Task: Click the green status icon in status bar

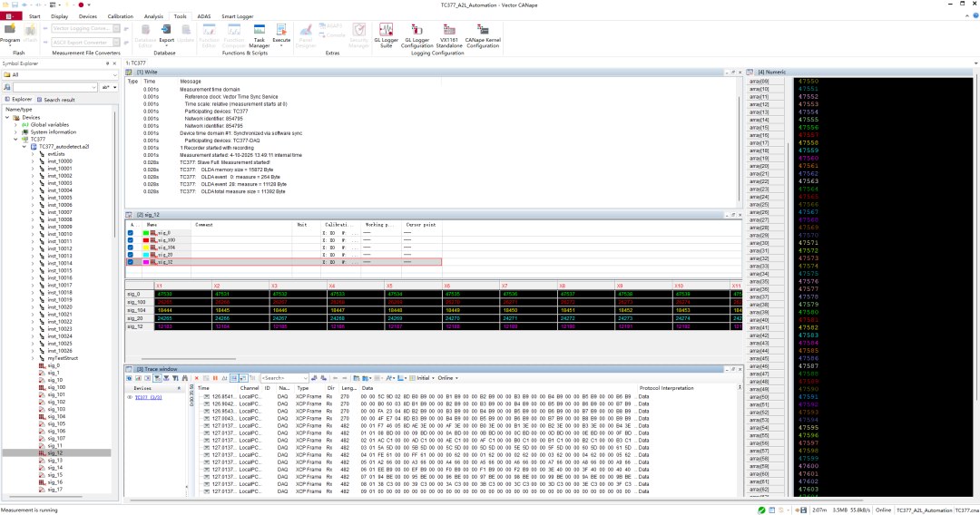Action: [x=761, y=510]
